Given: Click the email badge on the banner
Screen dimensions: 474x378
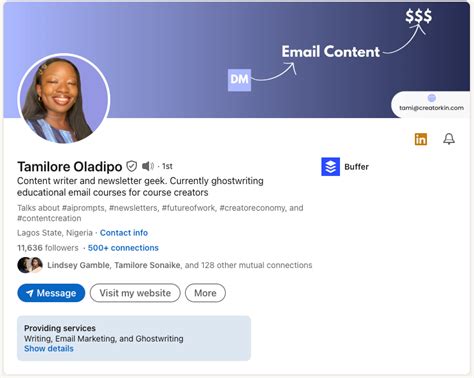Looking at the screenshot, I should 431,104.
